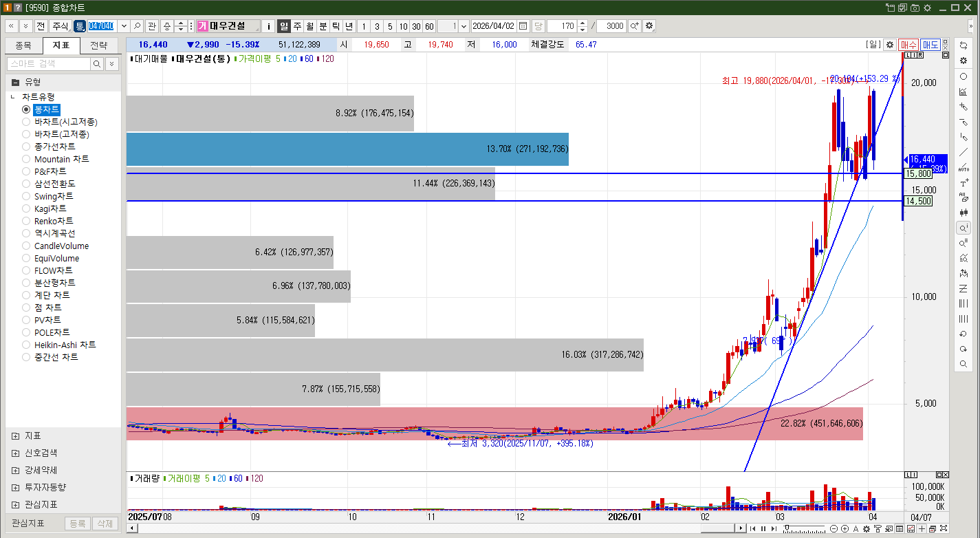
Task: Pause chart playback in bottom bar
Action: point(763,528)
